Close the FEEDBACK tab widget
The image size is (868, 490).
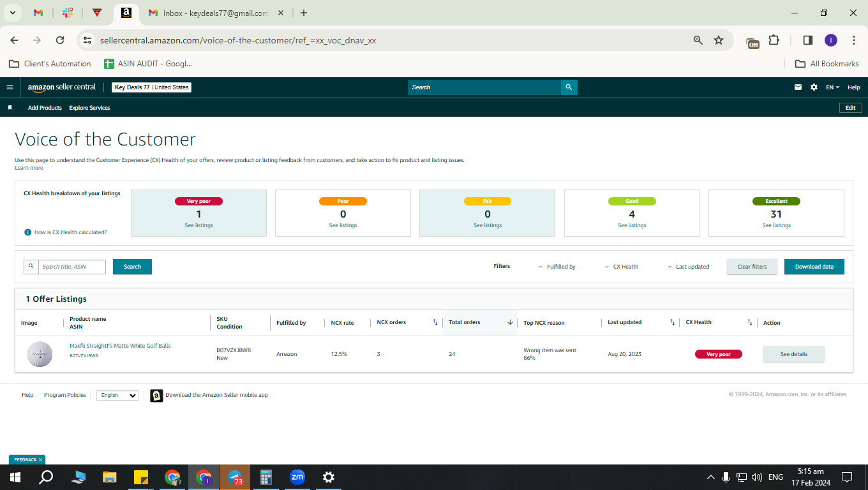tap(40, 460)
